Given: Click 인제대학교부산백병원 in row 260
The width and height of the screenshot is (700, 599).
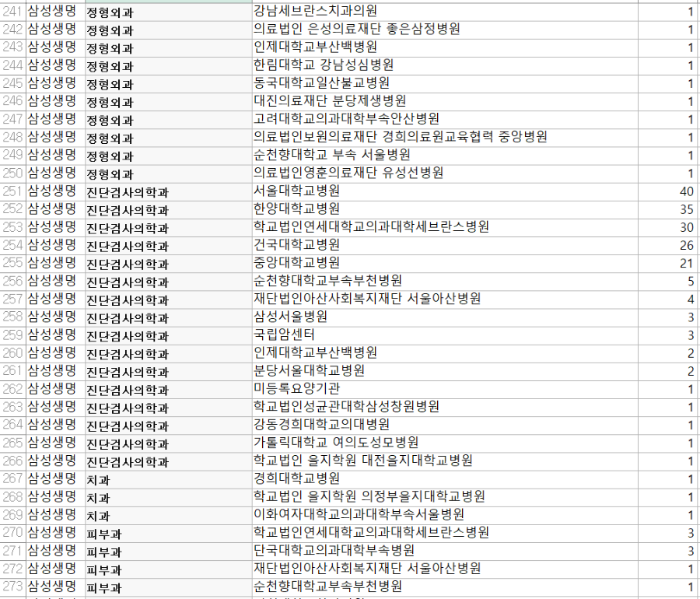Looking at the screenshot, I should (445, 353).
